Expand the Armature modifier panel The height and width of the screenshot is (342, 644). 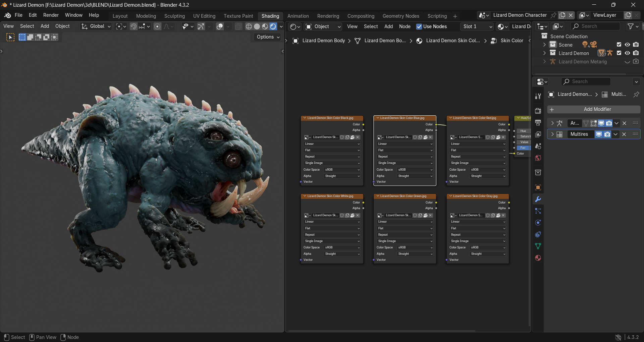pos(552,123)
